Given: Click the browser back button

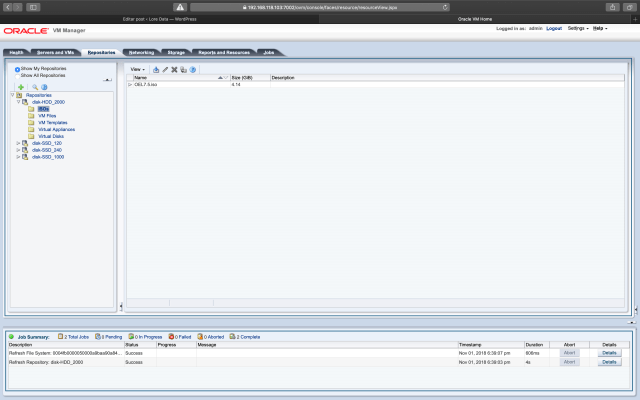Looking at the screenshot, I should coord(7,7).
